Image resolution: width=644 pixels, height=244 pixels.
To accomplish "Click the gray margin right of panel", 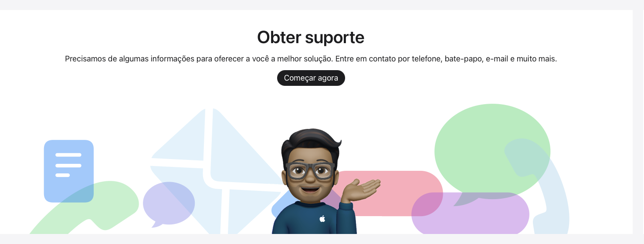I will coord(638,122).
